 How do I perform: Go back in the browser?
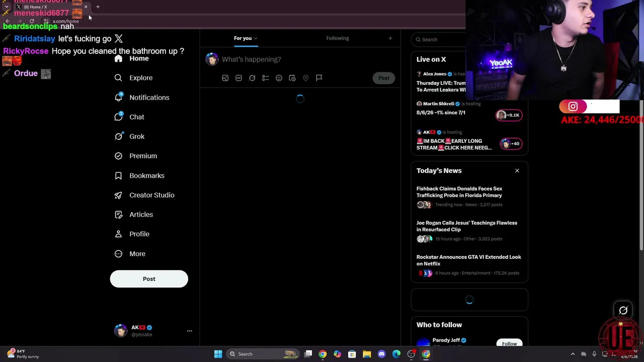tap(7, 21)
